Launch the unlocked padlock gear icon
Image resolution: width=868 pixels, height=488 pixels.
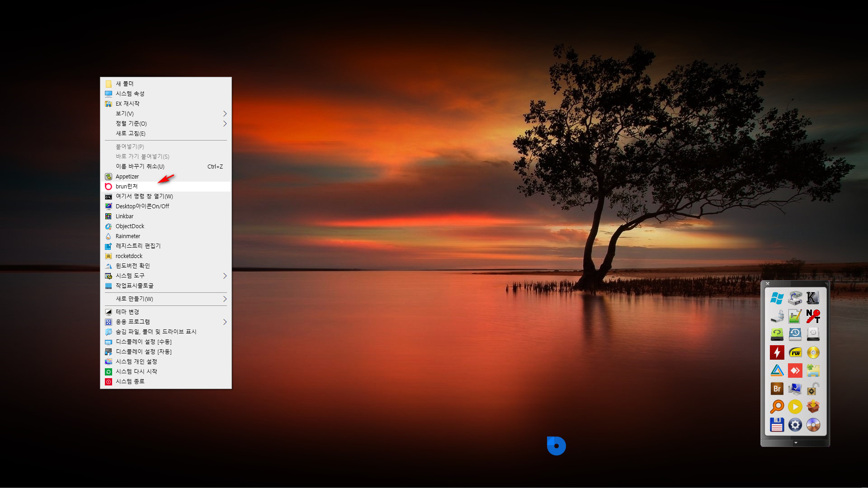pos(813,389)
